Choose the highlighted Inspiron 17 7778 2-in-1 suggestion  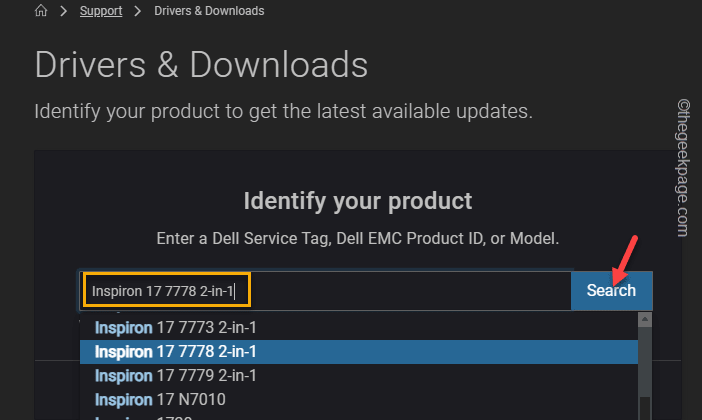point(359,352)
